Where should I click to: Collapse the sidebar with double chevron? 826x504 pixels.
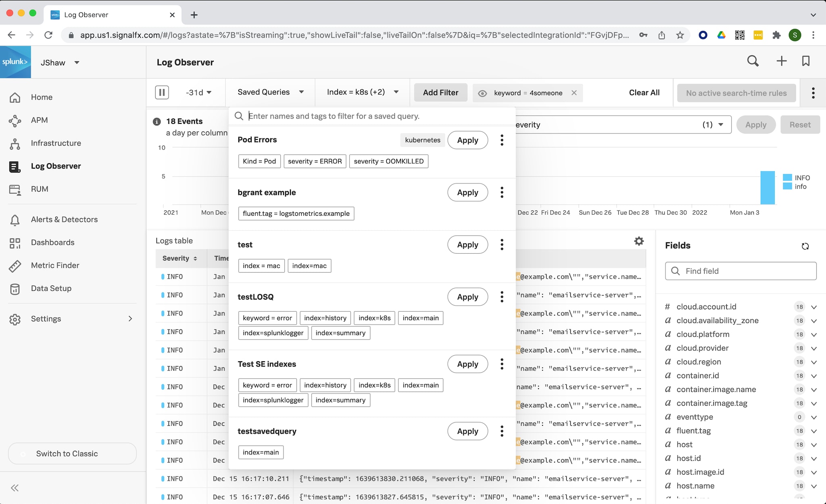click(15, 488)
